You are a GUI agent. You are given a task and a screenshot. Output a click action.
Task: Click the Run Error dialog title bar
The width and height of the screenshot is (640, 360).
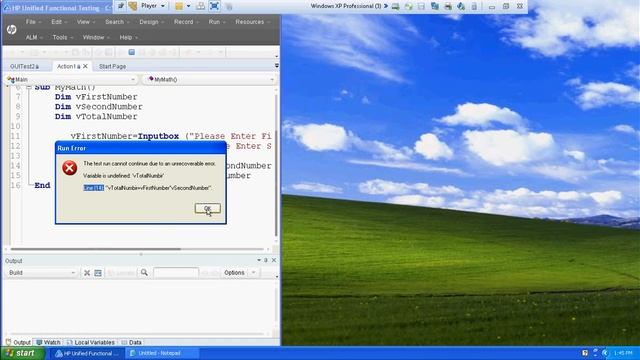click(x=141, y=148)
